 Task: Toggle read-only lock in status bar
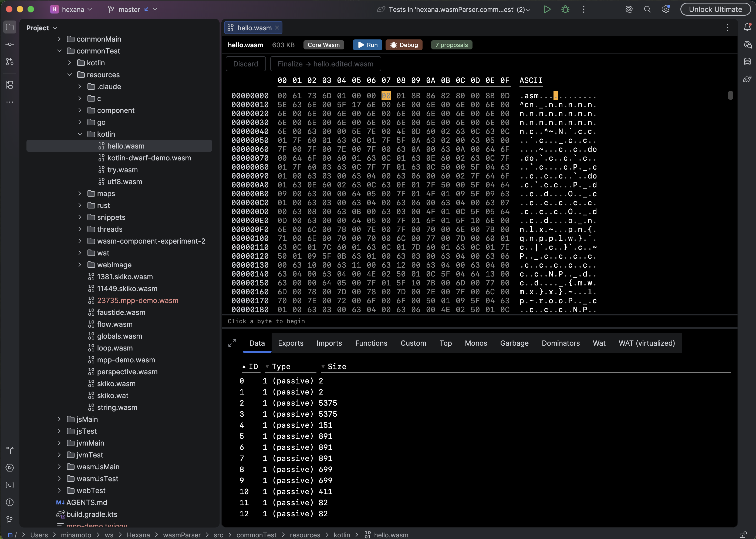point(743,535)
